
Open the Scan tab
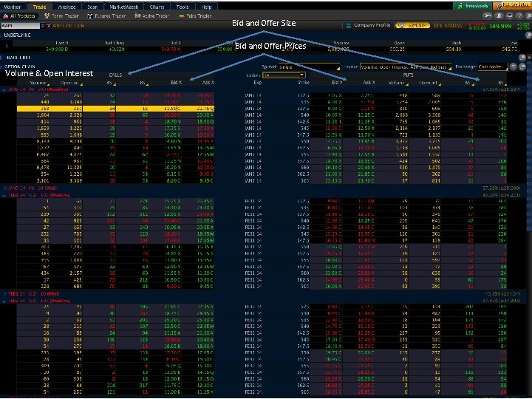click(92, 7)
